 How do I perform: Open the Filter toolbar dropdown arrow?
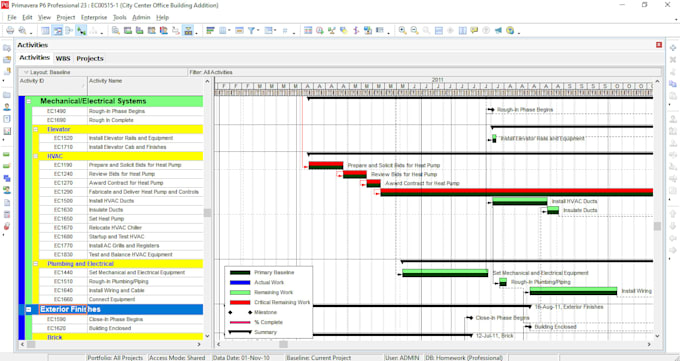pos(258,30)
